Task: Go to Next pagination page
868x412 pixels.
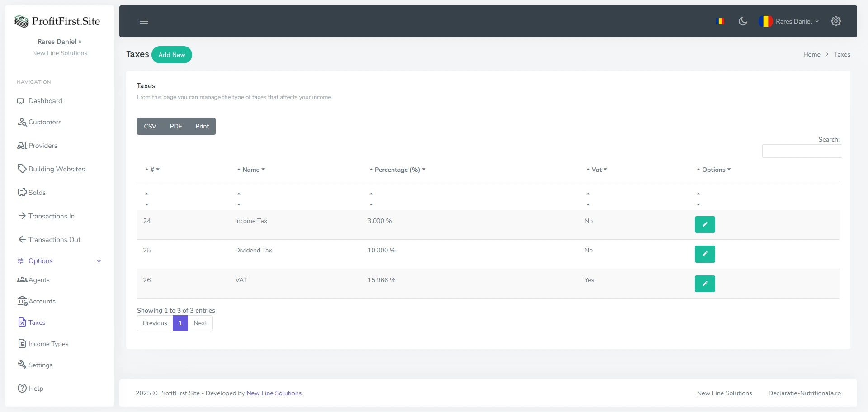Action: 200,323
